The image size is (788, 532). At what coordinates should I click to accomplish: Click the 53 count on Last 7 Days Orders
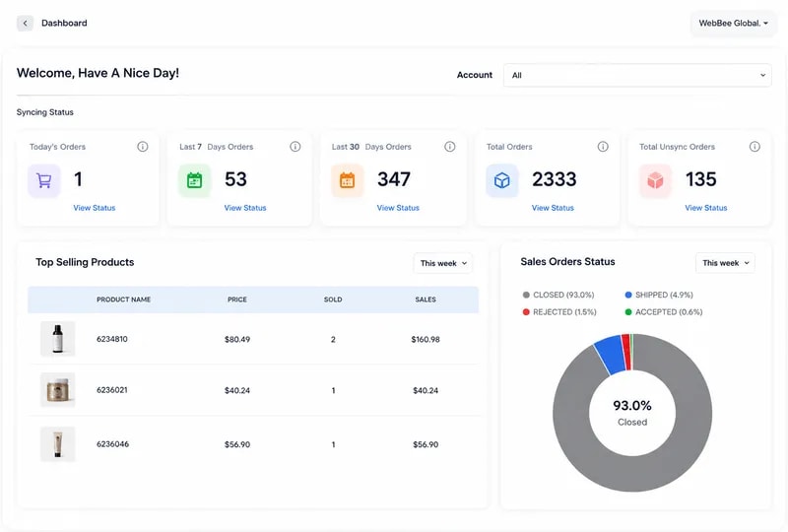[x=235, y=179]
